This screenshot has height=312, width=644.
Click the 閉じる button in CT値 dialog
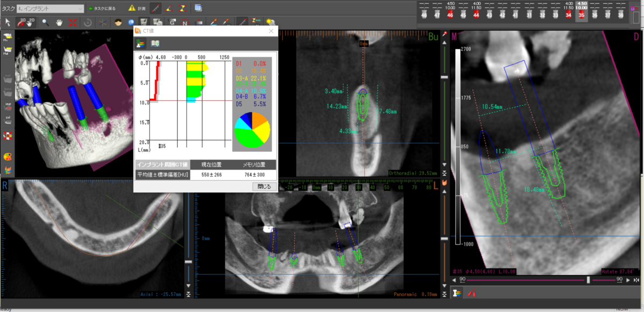(264, 187)
